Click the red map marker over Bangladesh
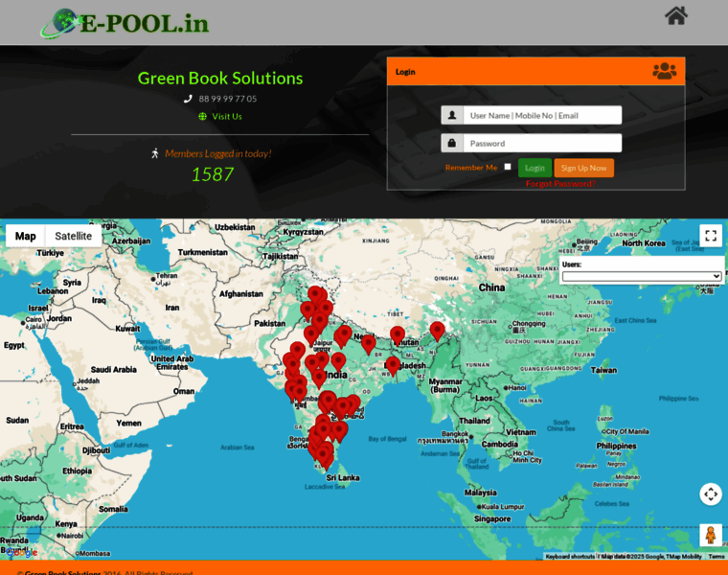The width and height of the screenshot is (728, 575). [393, 366]
